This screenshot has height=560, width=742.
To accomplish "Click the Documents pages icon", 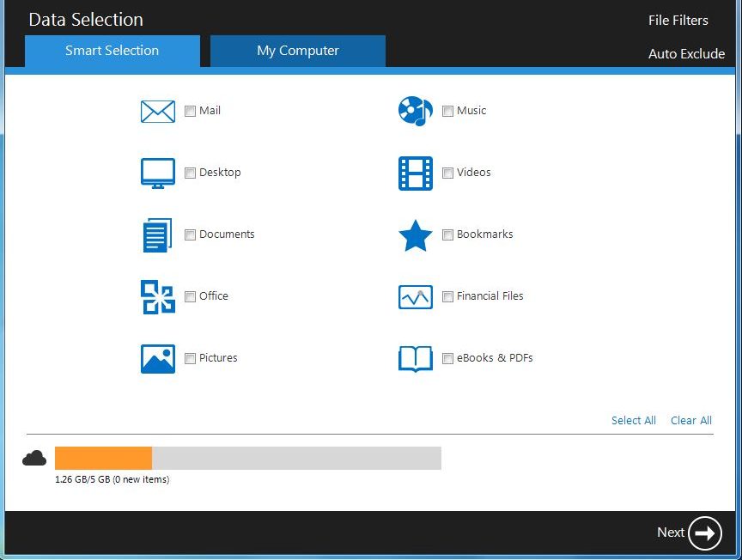I will pos(157,234).
